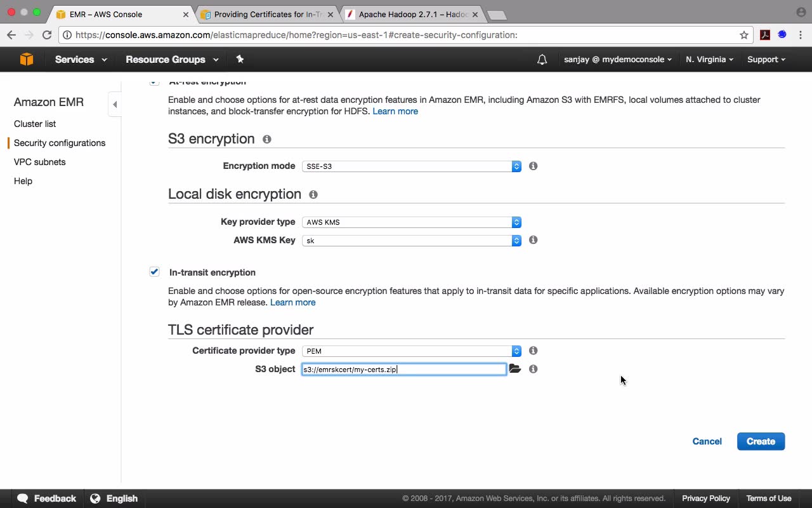The height and width of the screenshot is (508, 812).
Task: Uncheck the In-transit encryption checkbox
Action: 154,272
